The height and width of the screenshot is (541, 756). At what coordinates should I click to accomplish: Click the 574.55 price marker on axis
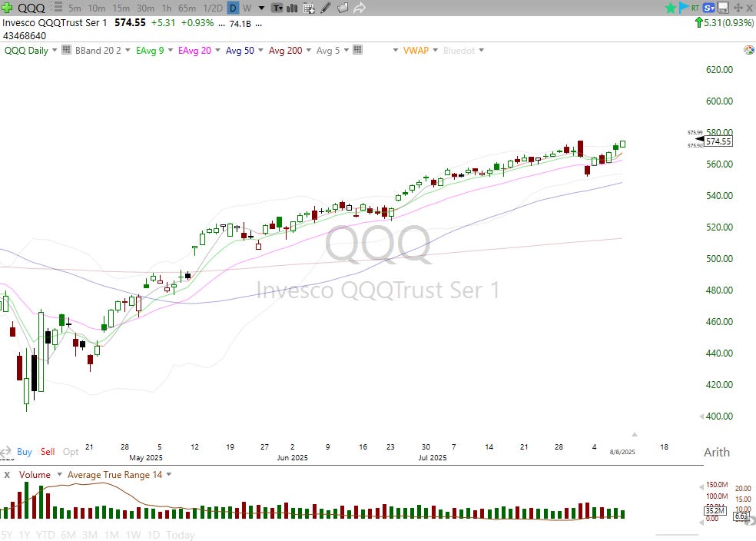(x=718, y=141)
